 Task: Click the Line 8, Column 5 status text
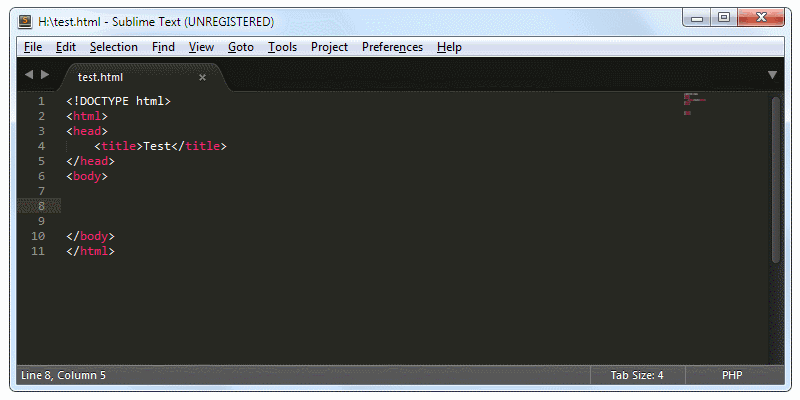coord(63,376)
